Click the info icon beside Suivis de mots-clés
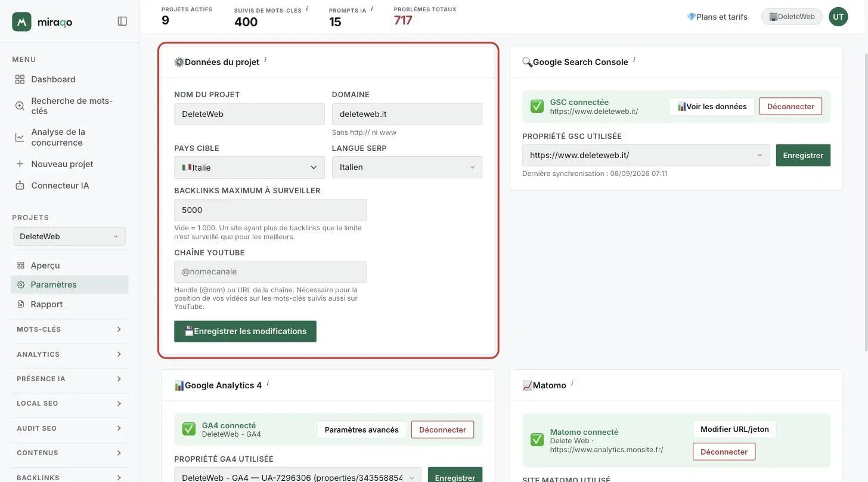This screenshot has width=868, height=482. coord(307,8)
